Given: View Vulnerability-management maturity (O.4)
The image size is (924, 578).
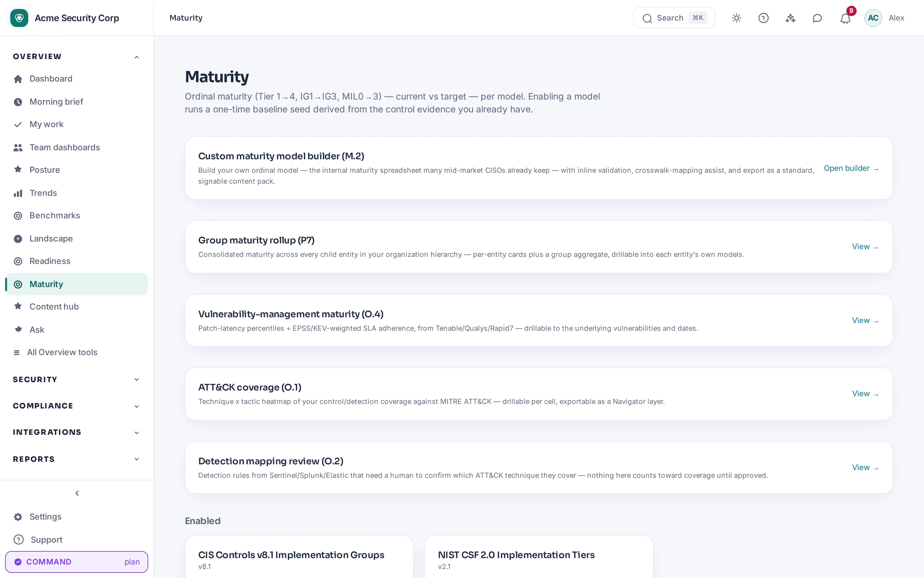Looking at the screenshot, I should (865, 320).
